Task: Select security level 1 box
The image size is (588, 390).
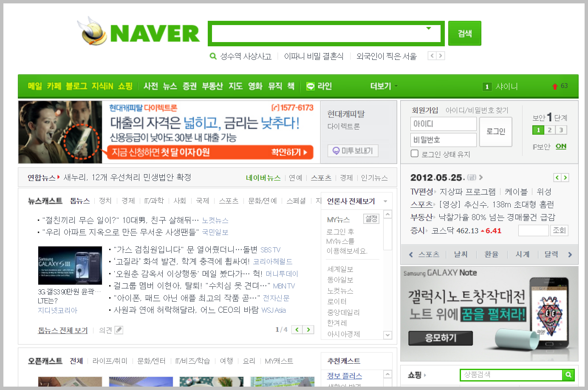Action: [538, 130]
